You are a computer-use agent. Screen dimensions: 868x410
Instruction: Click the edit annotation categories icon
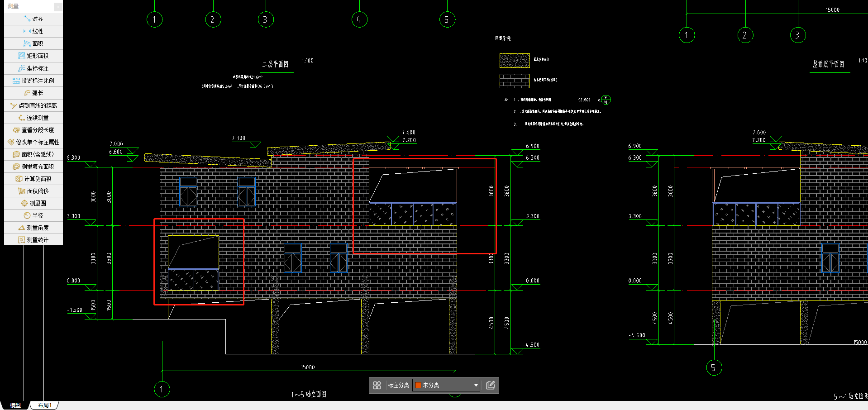pyautogui.click(x=491, y=385)
